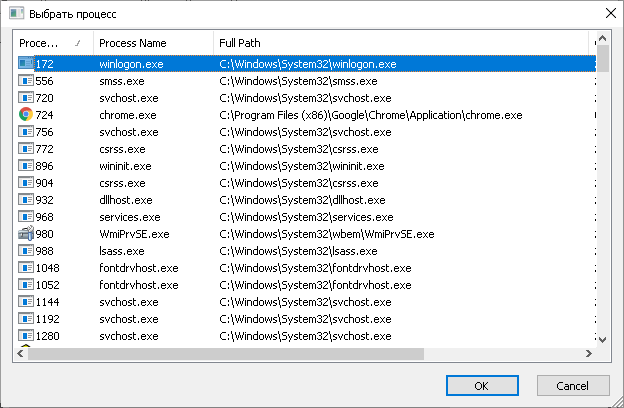The height and width of the screenshot is (408, 624).
Task: Click the Chrome icon at PID 724
Action: pyautogui.click(x=26, y=115)
